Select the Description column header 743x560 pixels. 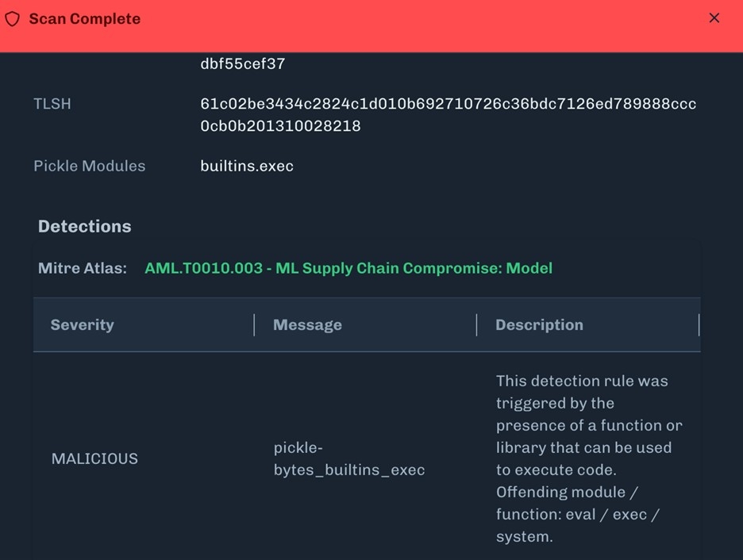tap(539, 324)
